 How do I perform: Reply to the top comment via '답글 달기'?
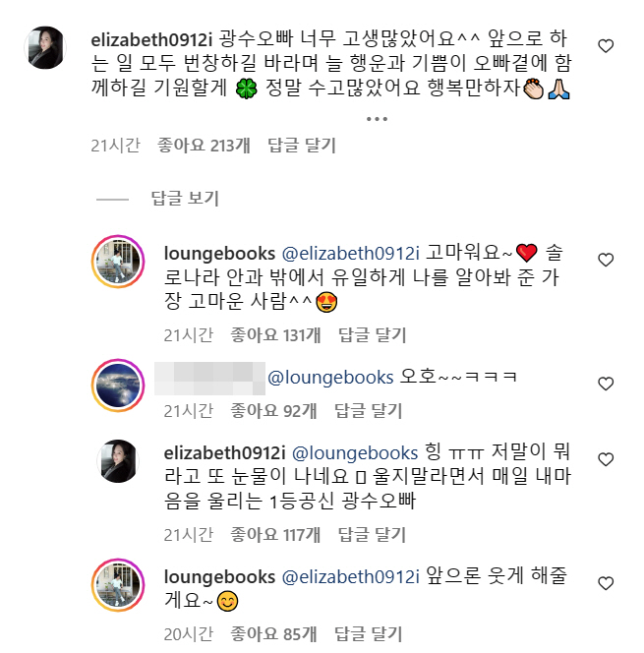pyautogui.click(x=301, y=146)
